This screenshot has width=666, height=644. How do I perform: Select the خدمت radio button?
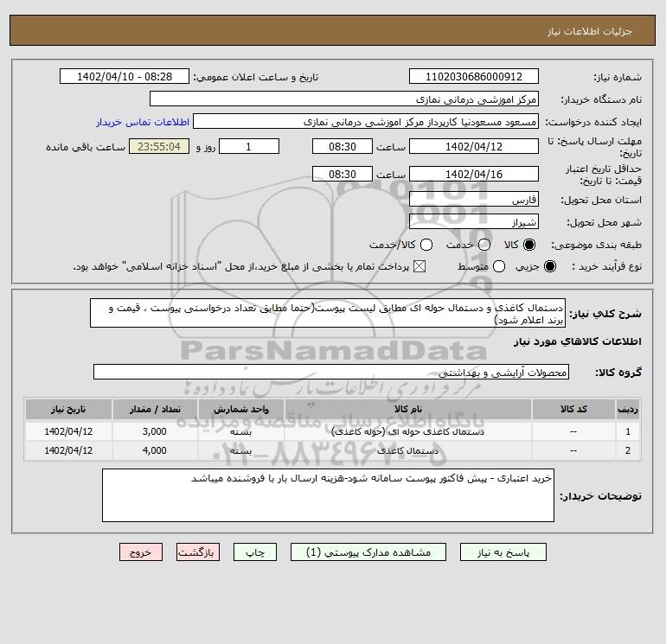pyautogui.click(x=484, y=245)
